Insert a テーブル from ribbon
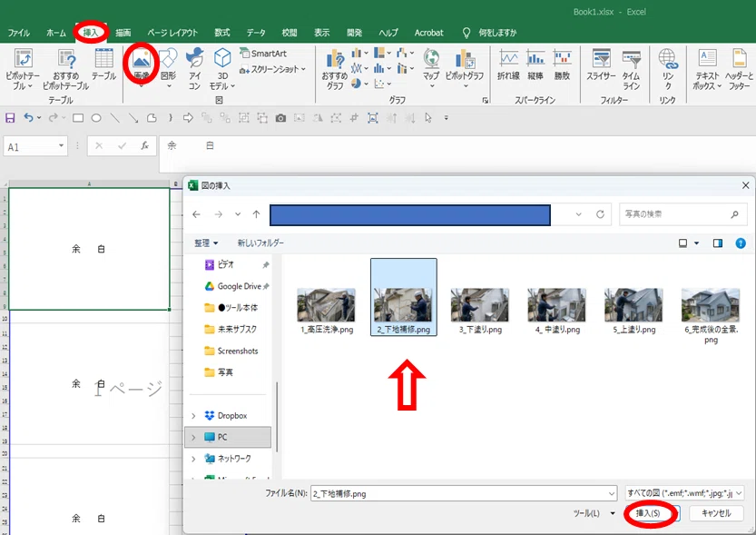The height and width of the screenshot is (535, 756). point(103,64)
